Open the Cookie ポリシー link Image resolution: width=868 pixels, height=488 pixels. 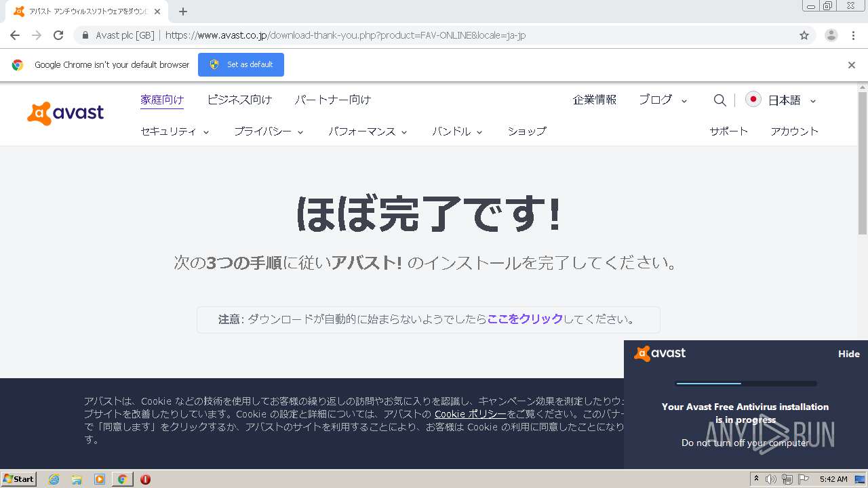tap(471, 414)
